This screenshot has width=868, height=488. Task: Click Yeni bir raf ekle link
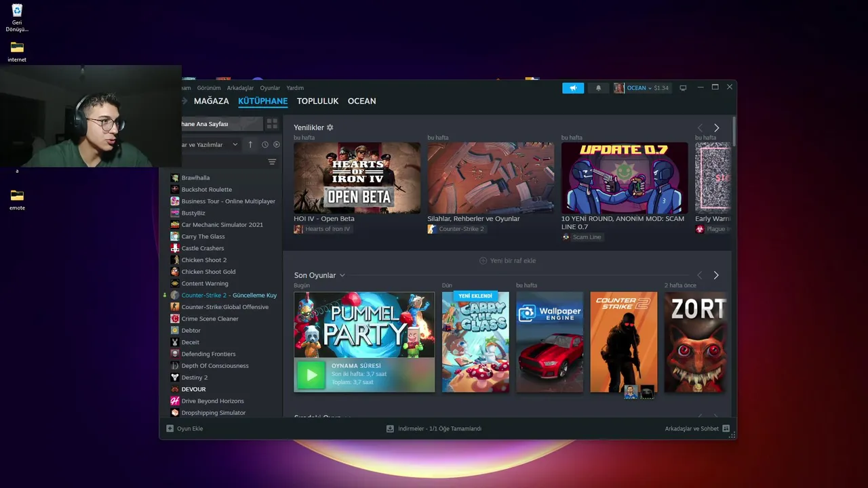(x=513, y=260)
